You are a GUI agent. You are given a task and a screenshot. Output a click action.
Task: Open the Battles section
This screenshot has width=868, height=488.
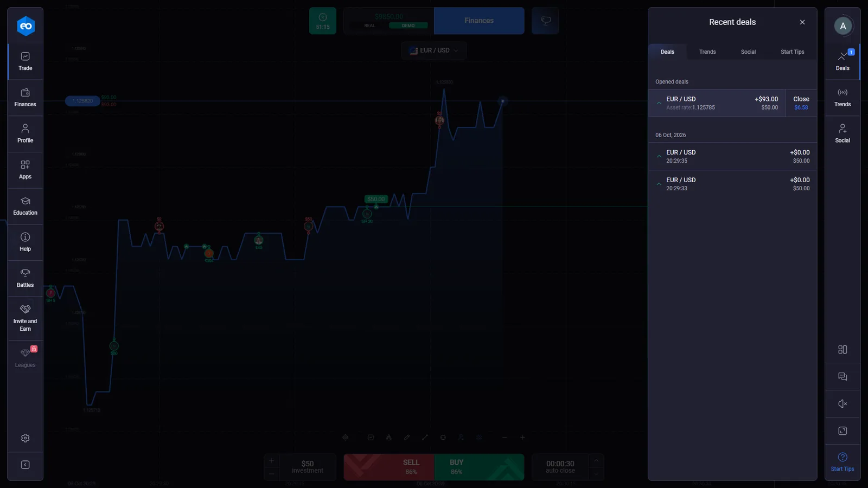pos(25,279)
